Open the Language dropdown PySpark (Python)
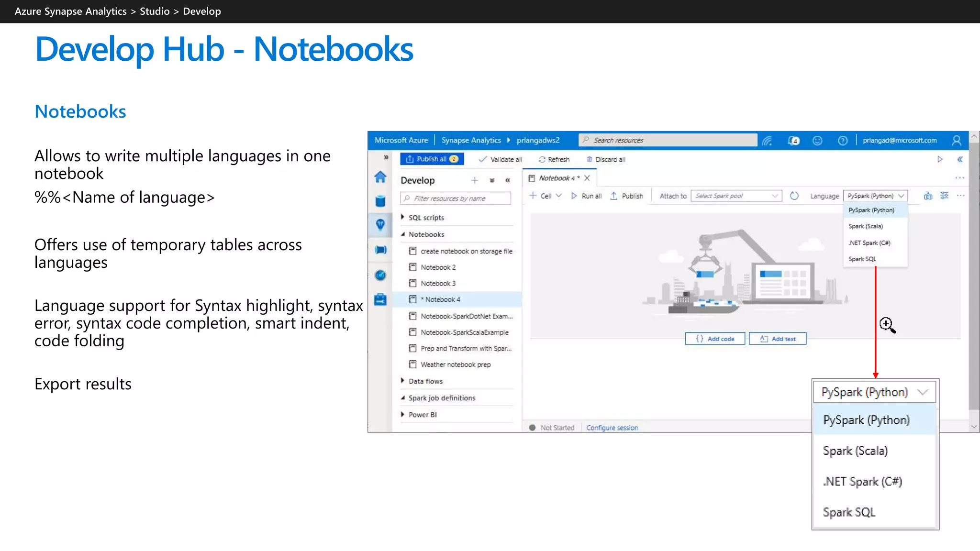Image resolution: width=980 pixels, height=551 pixels. click(x=875, y=196)
